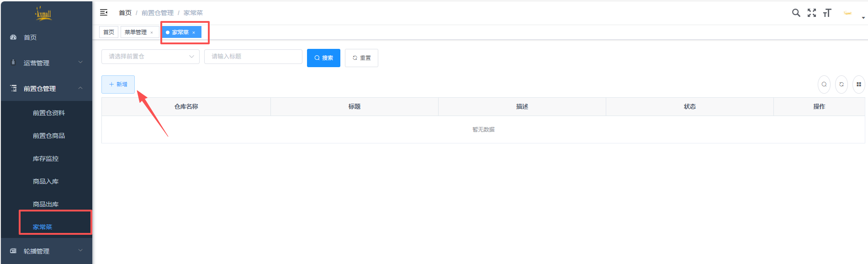Click the user avatar in header

(848, 13)
